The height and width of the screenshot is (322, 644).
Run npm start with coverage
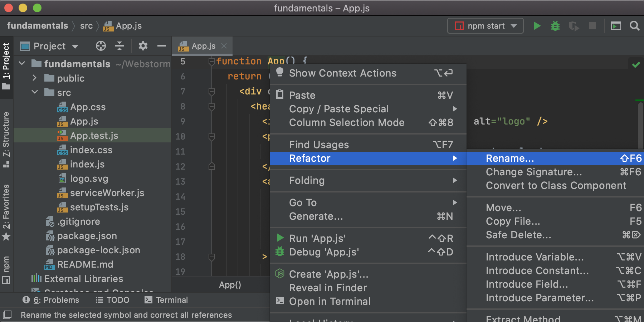[x=574, y=26]
